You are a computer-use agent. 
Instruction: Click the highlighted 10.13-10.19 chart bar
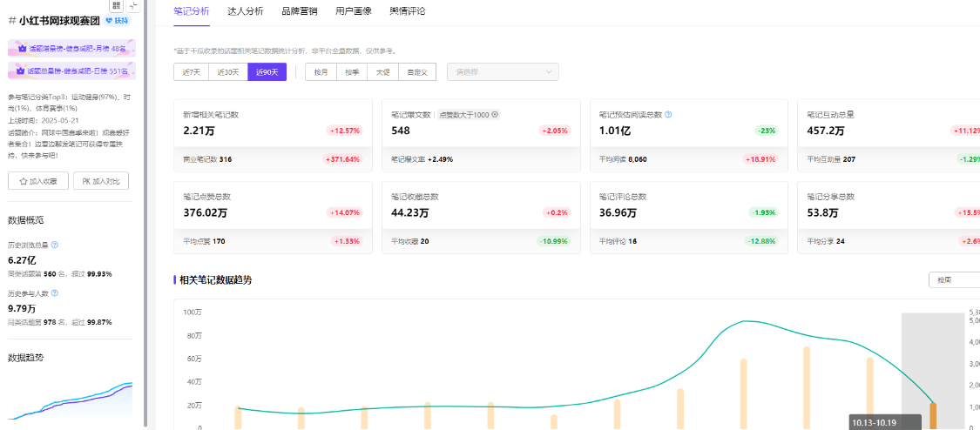tap(933, 415)
